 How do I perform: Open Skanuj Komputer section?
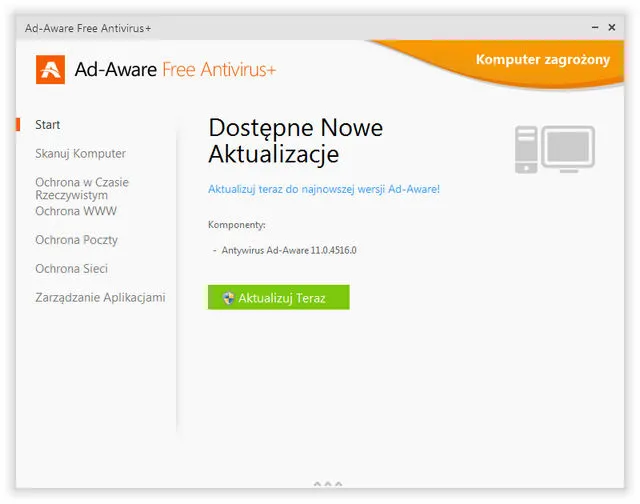(80, 153)
